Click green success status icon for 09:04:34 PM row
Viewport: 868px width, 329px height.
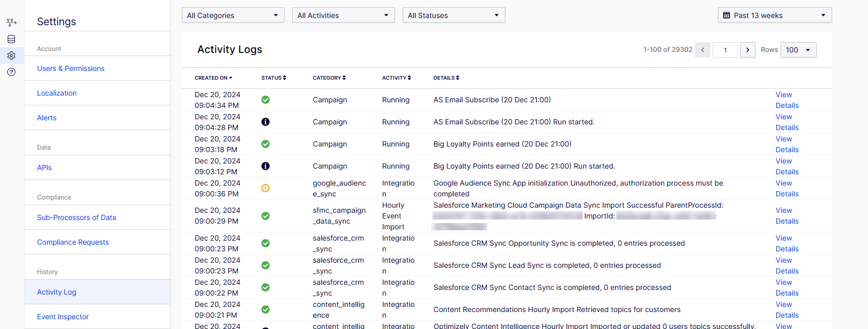[266, 100]
